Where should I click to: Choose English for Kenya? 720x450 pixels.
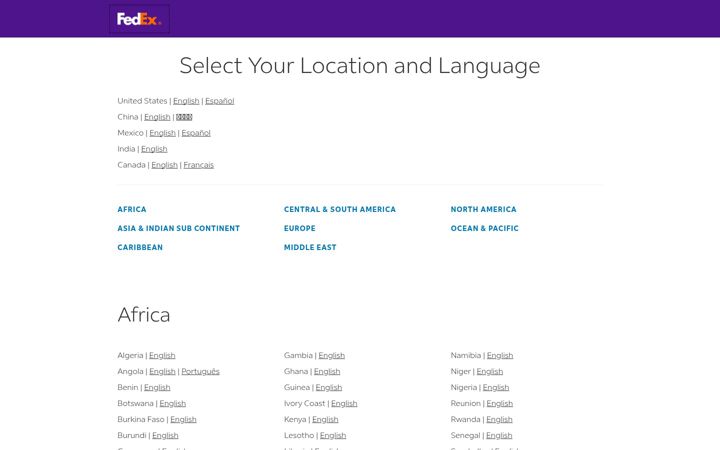click(325, 420)
